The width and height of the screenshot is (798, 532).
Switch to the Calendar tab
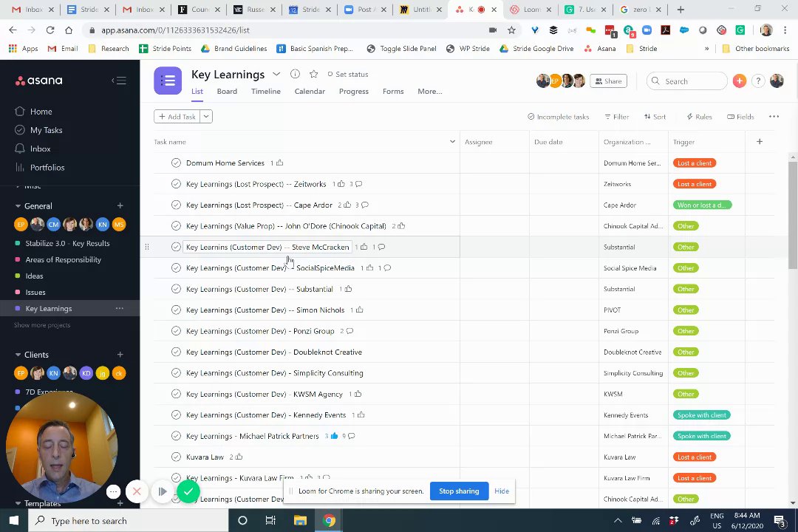310,91
